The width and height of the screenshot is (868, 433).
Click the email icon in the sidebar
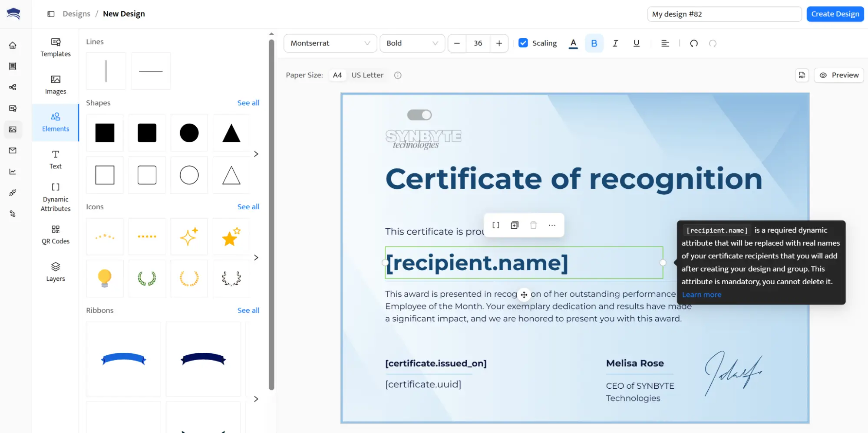point(13,151)
